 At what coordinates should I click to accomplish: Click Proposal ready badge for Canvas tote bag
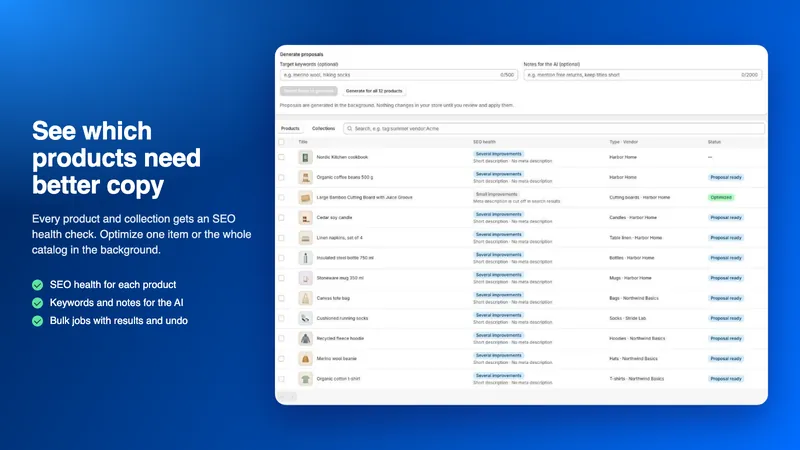[726, 298]
